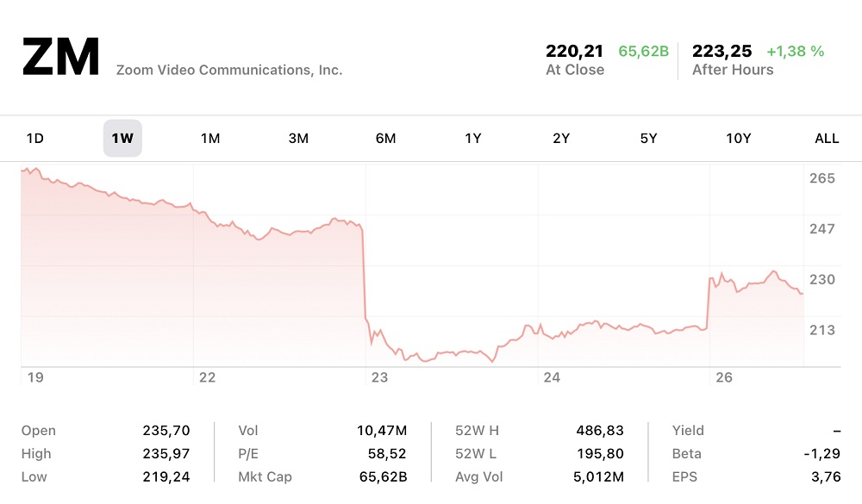Show the 1Y price chart
Viewport: 862px width, 504px height.
(473, 139)
